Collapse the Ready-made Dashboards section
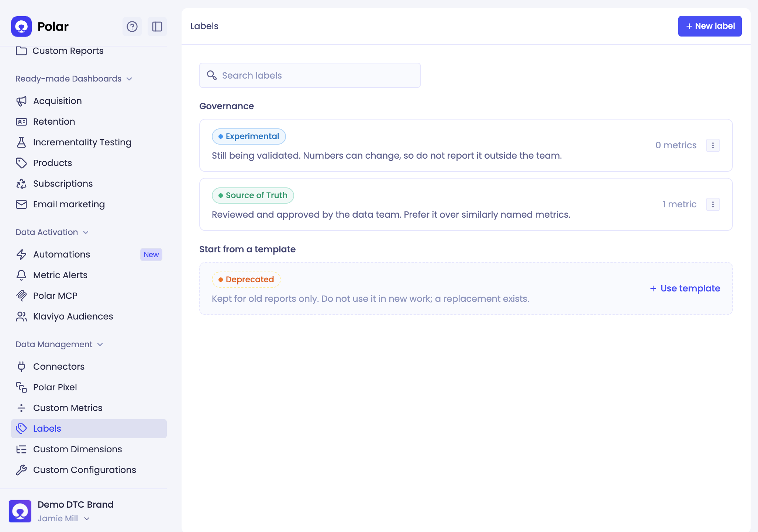 [129, 79]
